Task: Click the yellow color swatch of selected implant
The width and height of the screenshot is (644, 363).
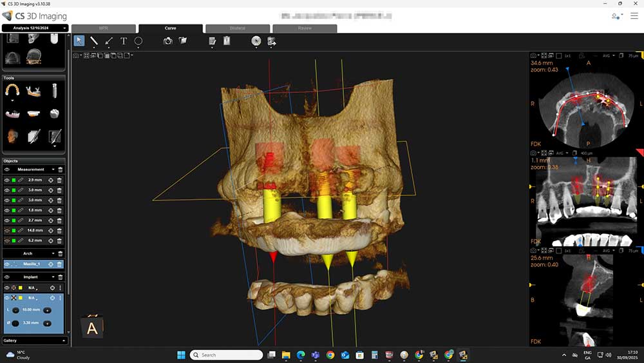Action: point(21,299)
